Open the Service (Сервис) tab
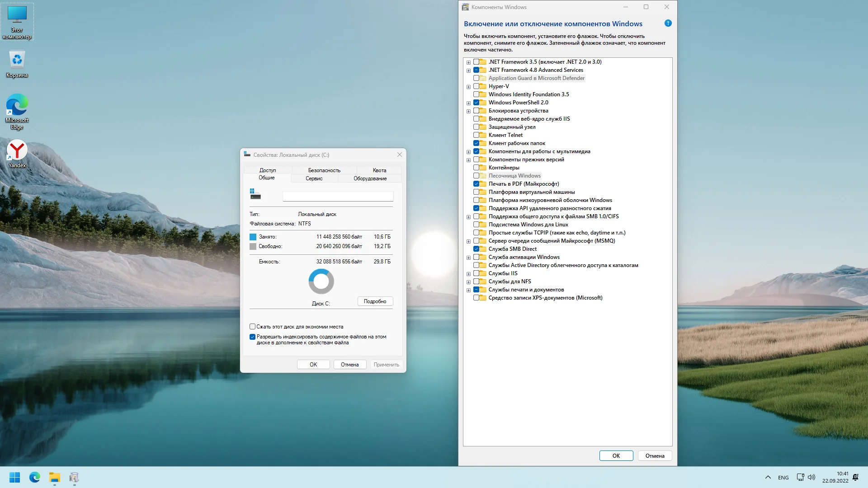The image size is (868, 488). point(314,178)
